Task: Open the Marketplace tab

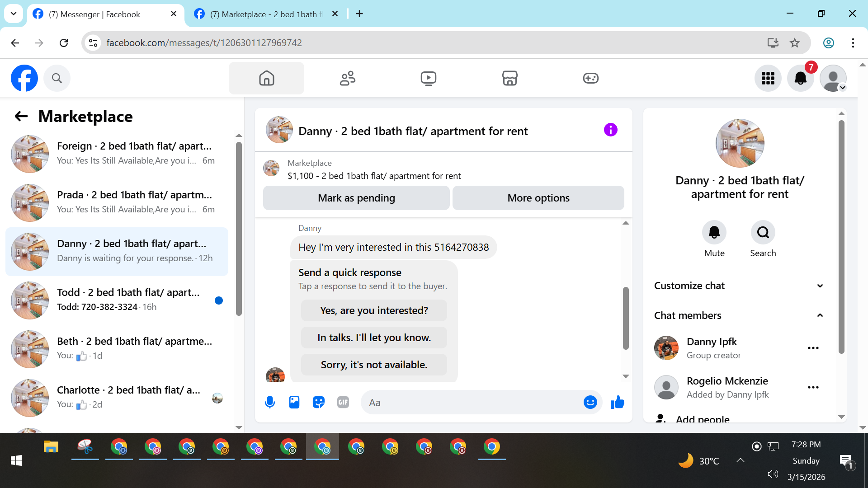Action: (509, 78)
